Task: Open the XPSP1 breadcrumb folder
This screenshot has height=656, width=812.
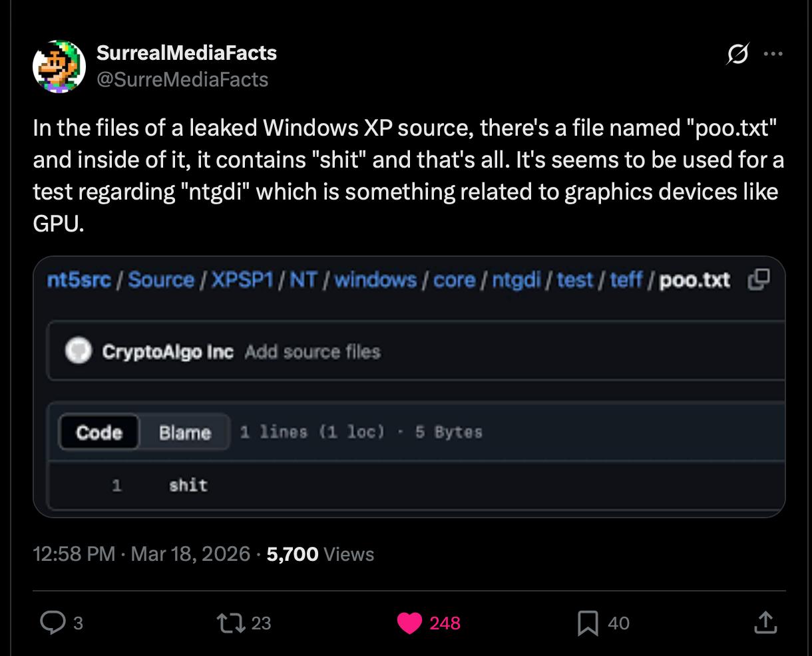Action: pyautogui.click(x=242, y=280)
